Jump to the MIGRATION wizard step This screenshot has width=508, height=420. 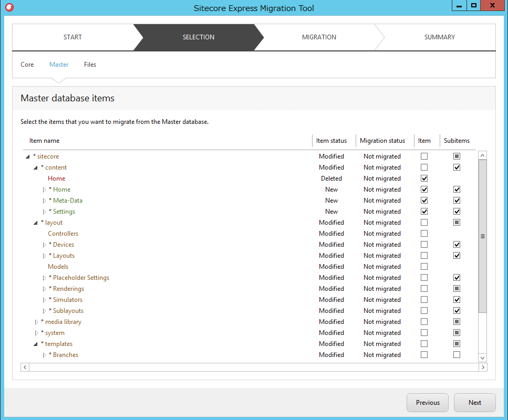319,37
